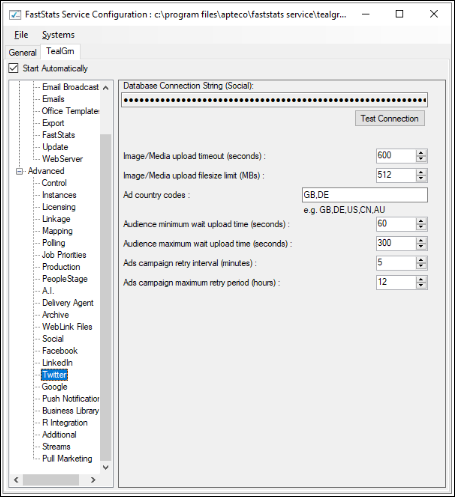Click the tree scroll up arrow
The height and width of the screenshot is (497, 455).
pos(106,88)
